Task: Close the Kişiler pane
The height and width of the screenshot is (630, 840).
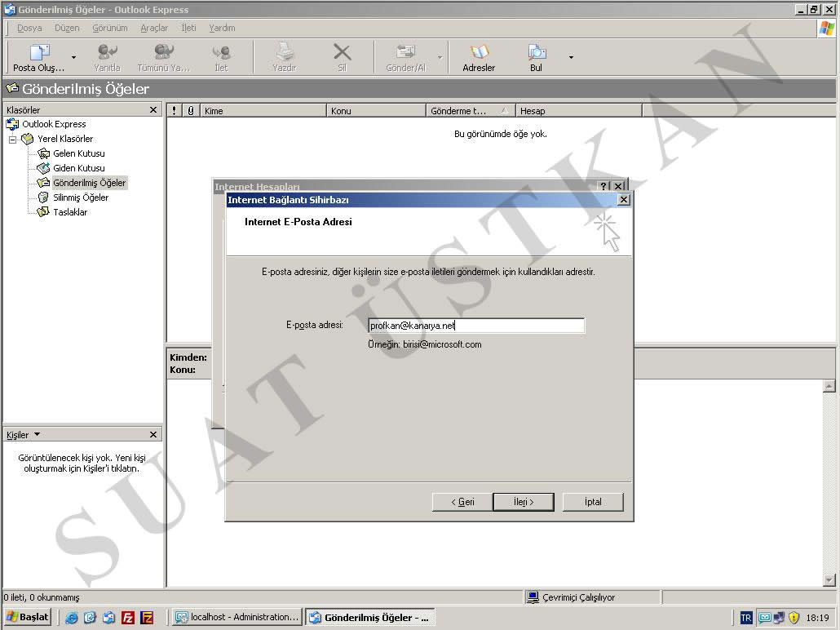Action: pyautogui.click(x=153, y=434)
